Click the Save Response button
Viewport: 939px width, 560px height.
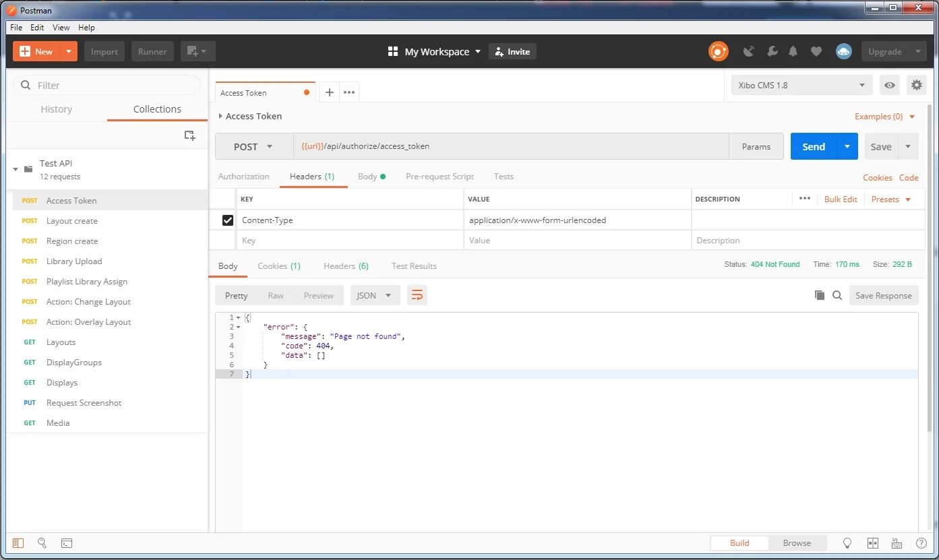(884, 295)
